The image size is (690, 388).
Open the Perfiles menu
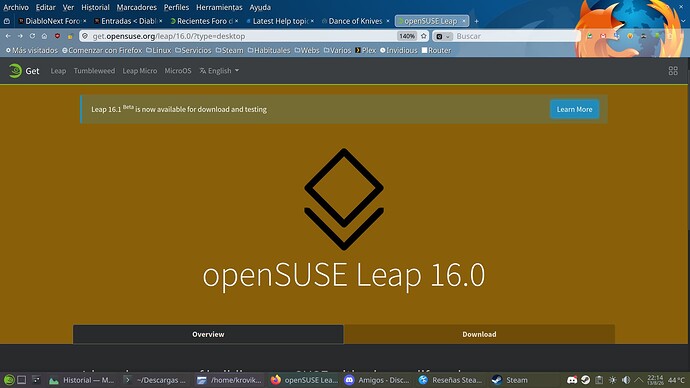(x=176, y=7)
